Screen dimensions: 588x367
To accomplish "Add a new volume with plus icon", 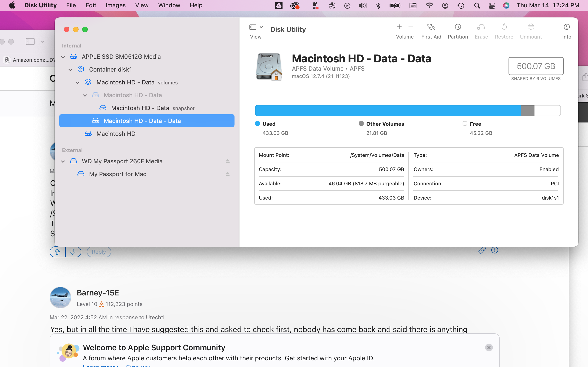I will [x=399, y=27].
